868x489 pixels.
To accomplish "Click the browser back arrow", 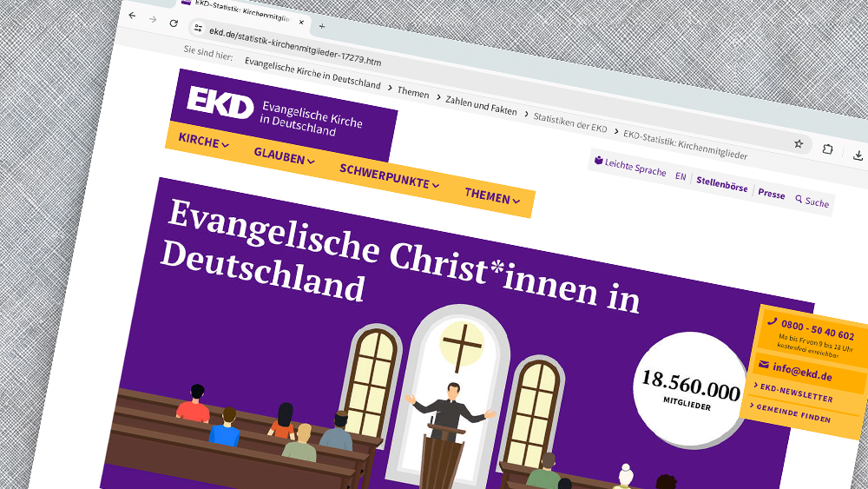I will (x=132, y=16).
